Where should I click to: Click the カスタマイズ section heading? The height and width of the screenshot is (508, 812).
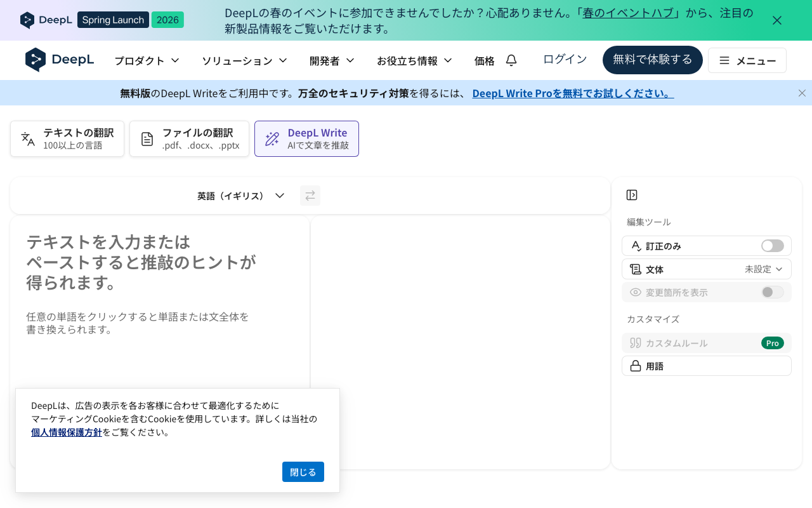pos(653,319)
